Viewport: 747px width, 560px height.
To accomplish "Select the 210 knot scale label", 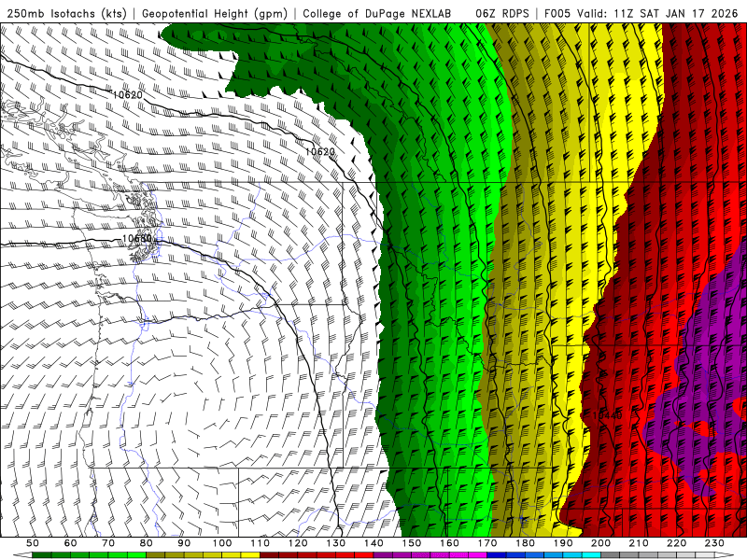I will [639, 543].
